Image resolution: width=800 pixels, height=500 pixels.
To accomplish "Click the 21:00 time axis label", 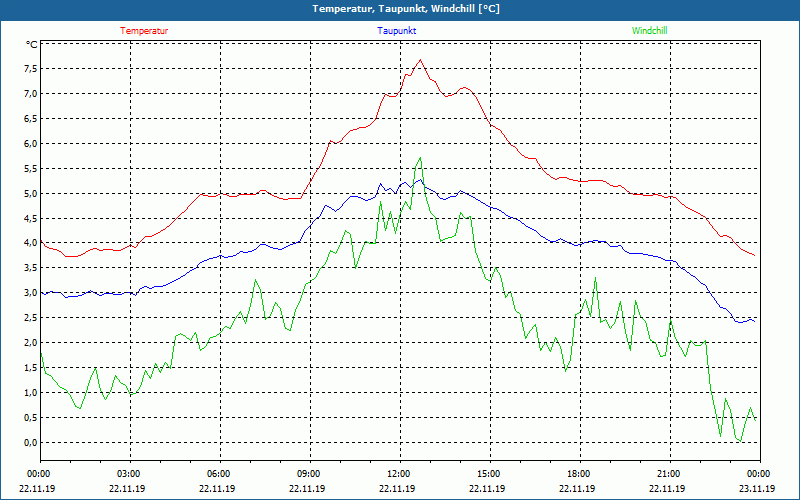I will 667,474.
